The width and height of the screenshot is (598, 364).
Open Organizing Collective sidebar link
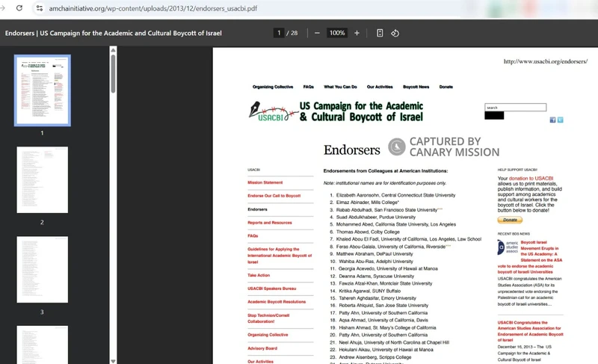[268, 335]
